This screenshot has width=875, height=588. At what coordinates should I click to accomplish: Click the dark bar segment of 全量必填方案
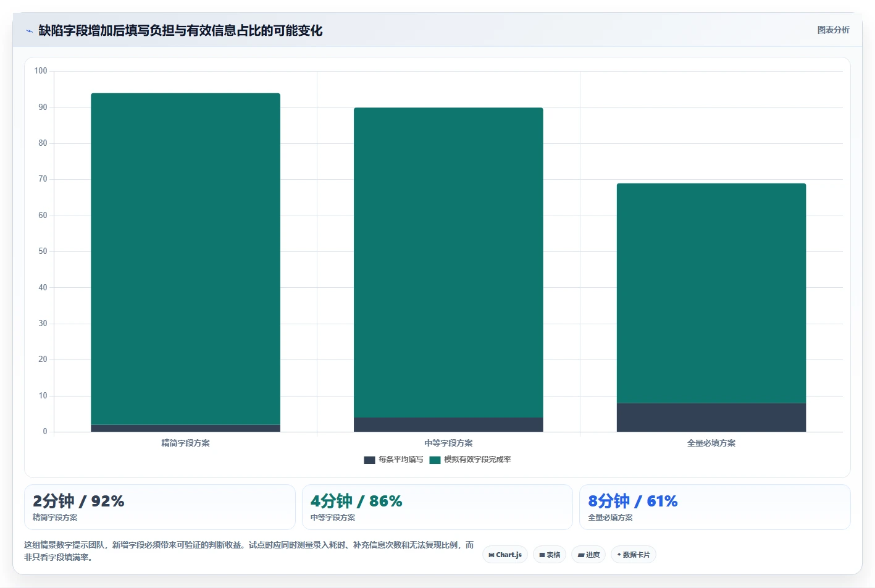(x=711, y=418)
